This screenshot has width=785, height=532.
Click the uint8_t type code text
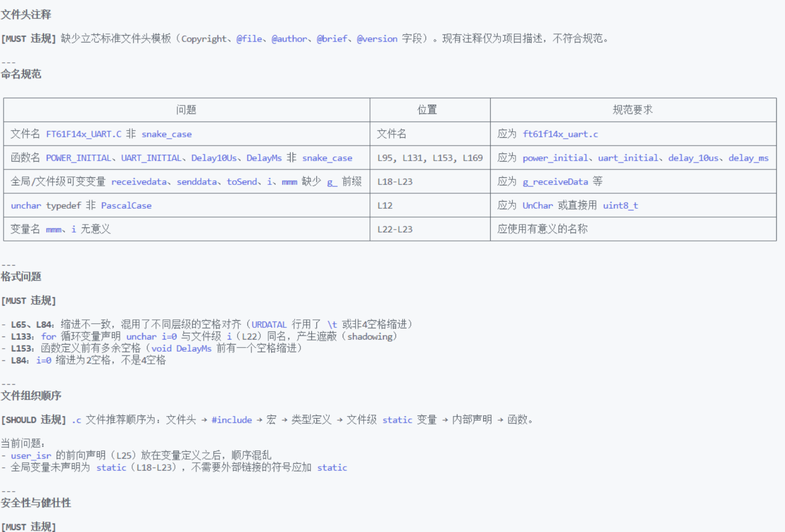(x=620, y=206)
